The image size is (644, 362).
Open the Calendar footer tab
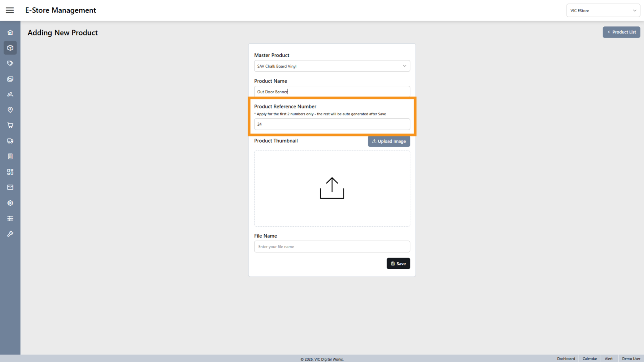point(590,359)
